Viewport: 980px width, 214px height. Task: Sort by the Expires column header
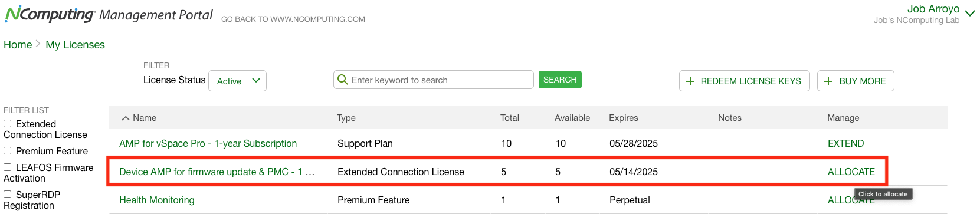pos(624,118)
